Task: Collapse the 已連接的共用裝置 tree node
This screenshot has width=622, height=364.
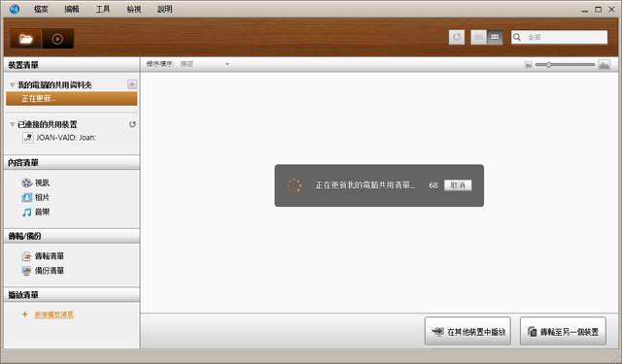Action: click(13, 124)
